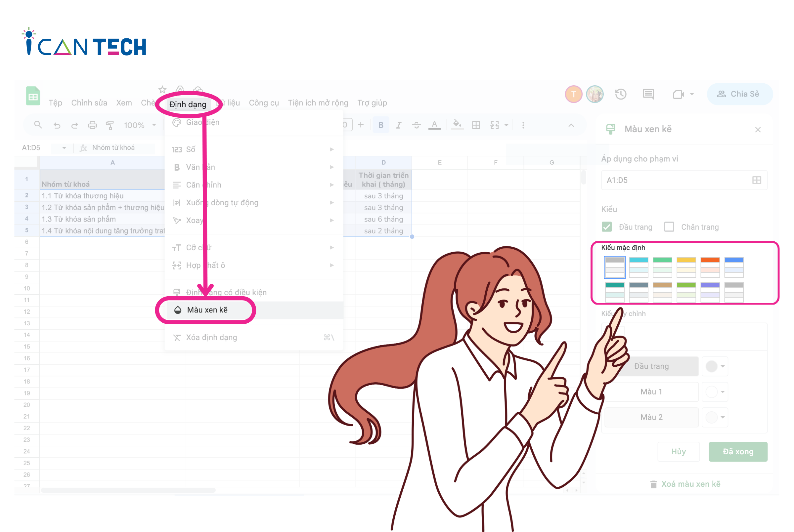
Task: Open Tiện ích mở rộng menu
Action: pos(318,103)
